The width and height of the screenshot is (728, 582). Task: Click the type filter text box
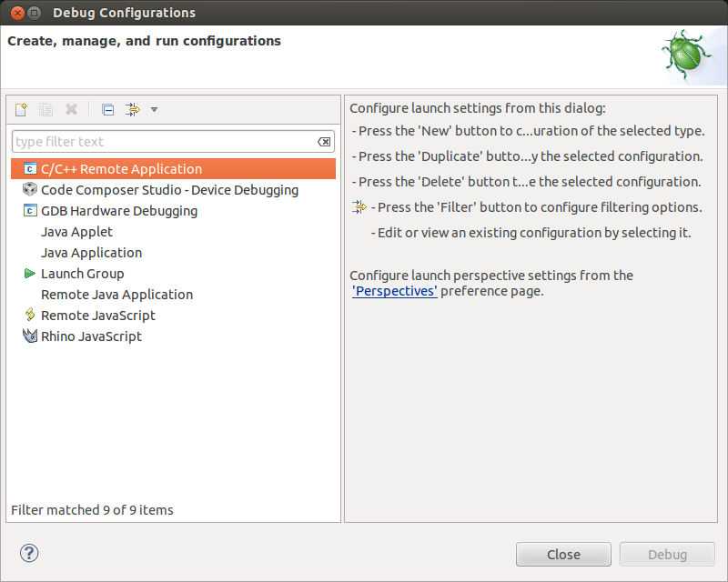coord(164,142)
